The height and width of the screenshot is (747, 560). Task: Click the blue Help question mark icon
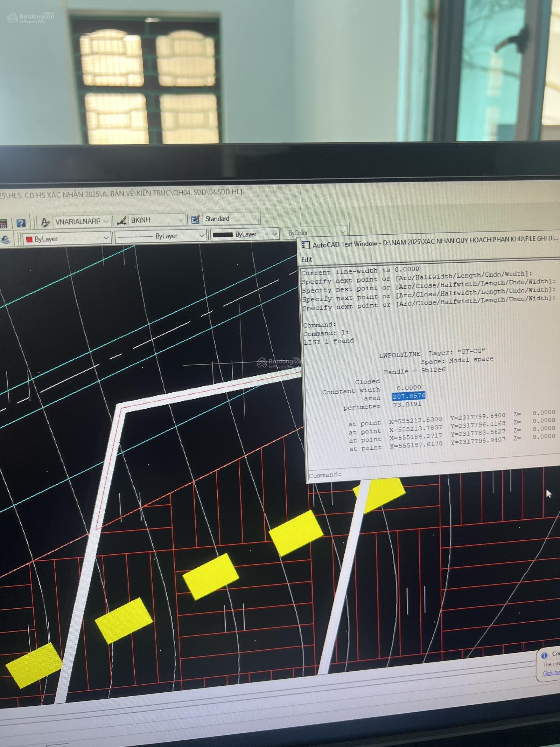(x=21, y=223)
